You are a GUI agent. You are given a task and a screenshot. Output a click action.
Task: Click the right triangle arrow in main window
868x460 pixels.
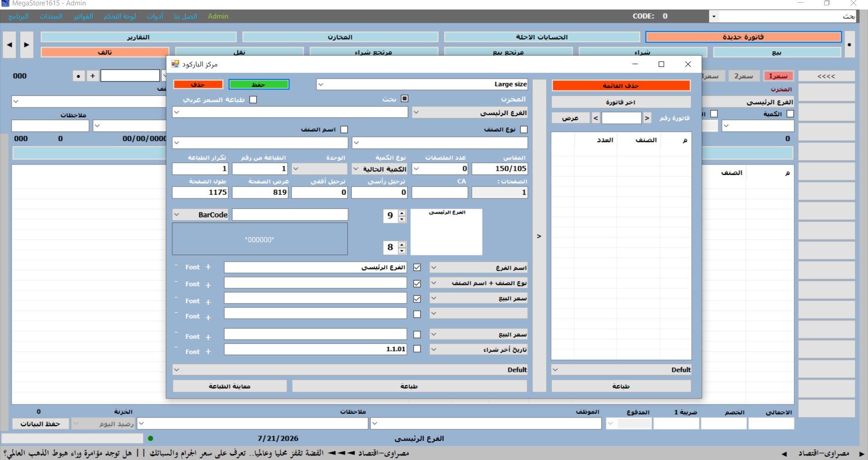click(27, 45)
